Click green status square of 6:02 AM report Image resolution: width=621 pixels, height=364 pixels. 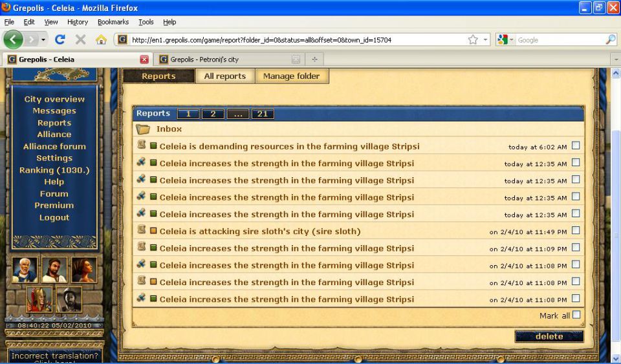pyautogui.click(x=154, y=145)
